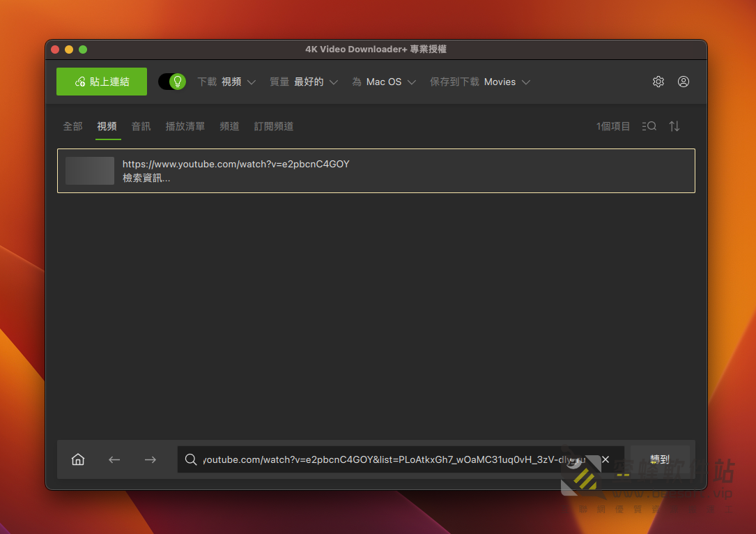Toggle the Smart Mode lightbulb switch
The width and height of the screenshot is (756, 534).
click(172, 82)
